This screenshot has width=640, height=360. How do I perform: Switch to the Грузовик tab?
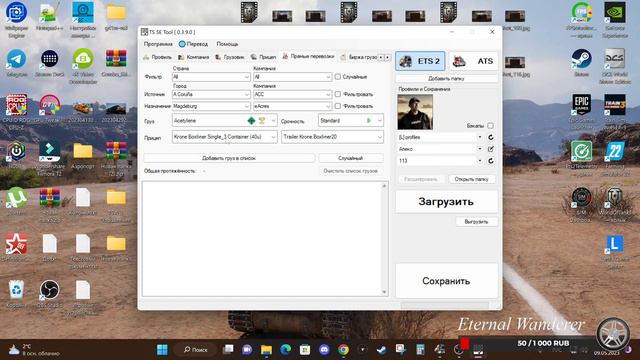[230, 57]
